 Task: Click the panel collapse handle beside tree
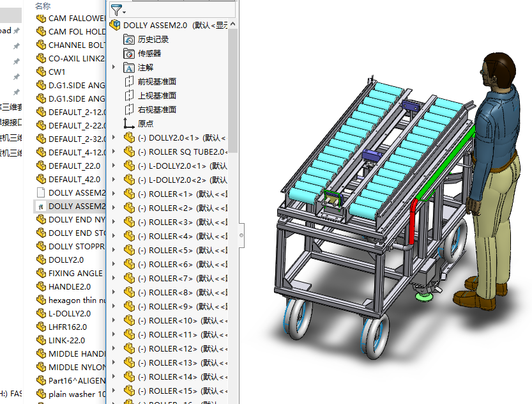click(x=241, y=235)
